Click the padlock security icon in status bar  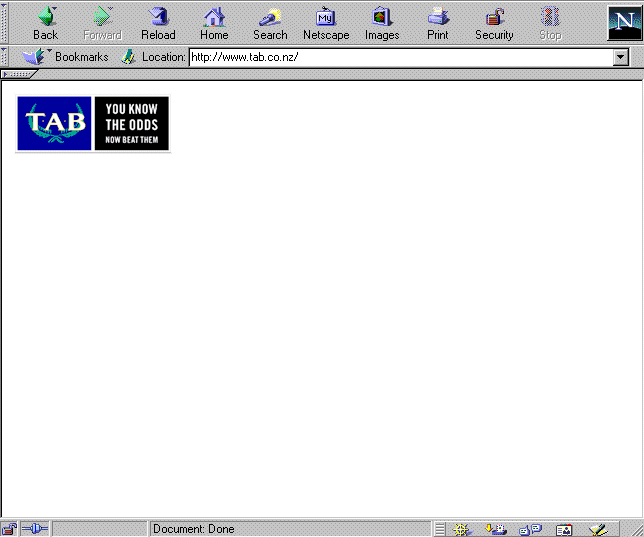click(10, 529)
